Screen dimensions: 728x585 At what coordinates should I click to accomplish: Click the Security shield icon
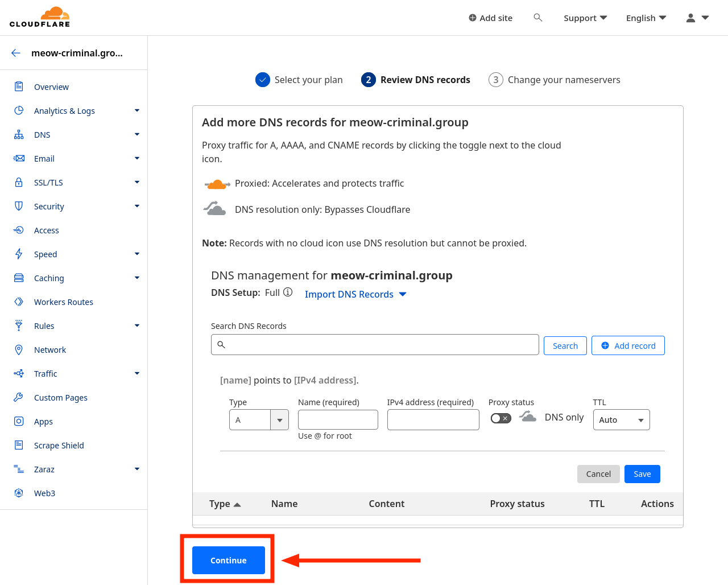[x=19, y=206]
